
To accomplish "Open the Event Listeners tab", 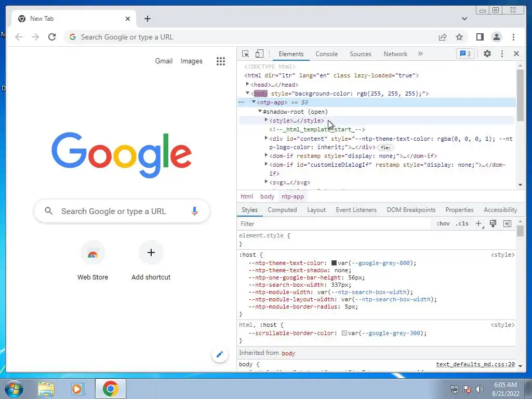I will 356,210.
